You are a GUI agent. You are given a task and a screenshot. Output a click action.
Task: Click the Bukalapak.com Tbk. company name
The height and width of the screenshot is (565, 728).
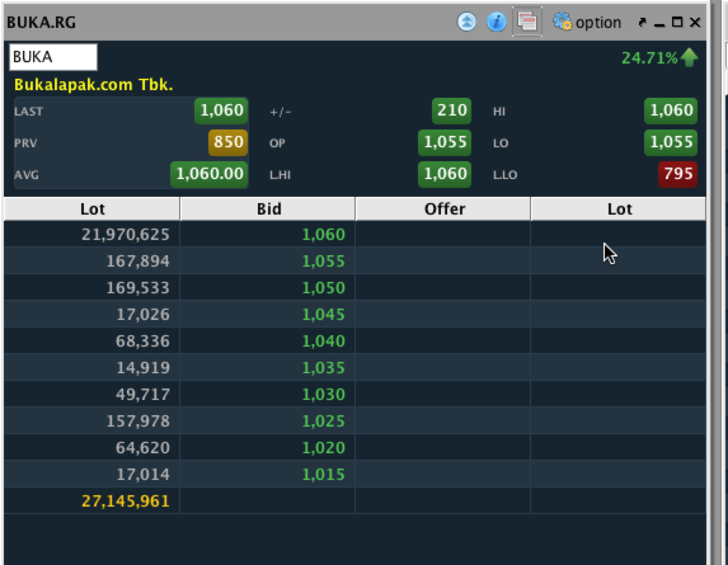point(94,84)
